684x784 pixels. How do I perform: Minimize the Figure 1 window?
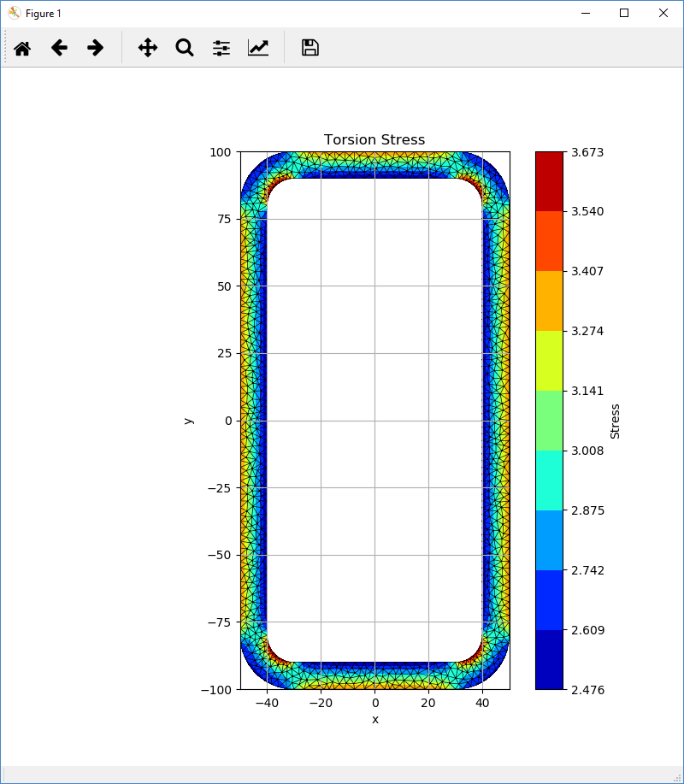(x=586, y=13)
